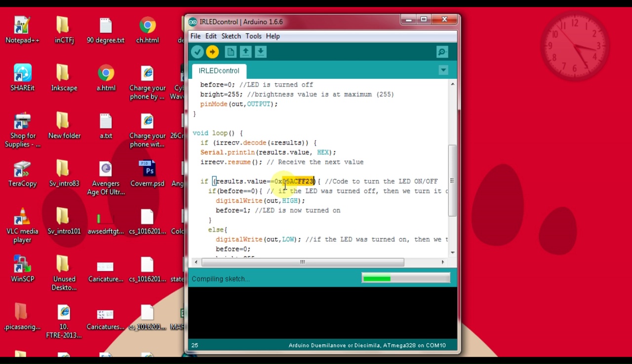Click the vertical scrollbar down arrow

[452, 253]
